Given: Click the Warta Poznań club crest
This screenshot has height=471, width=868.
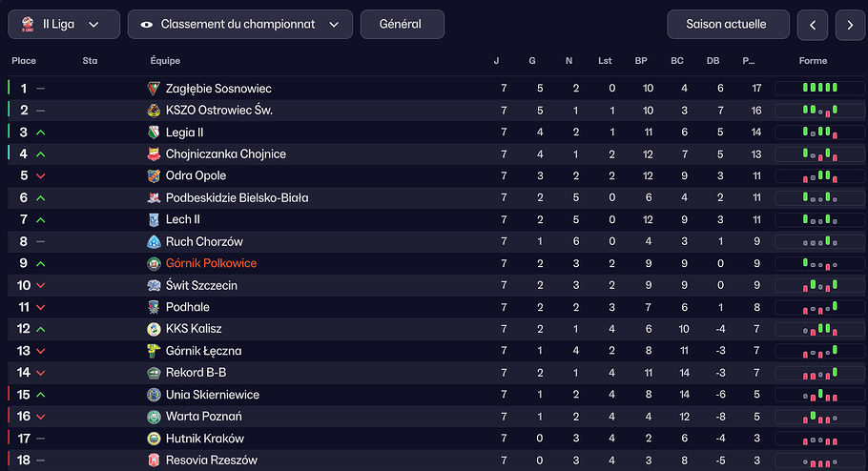Looking at the screenshot, I should coord(154,417).
